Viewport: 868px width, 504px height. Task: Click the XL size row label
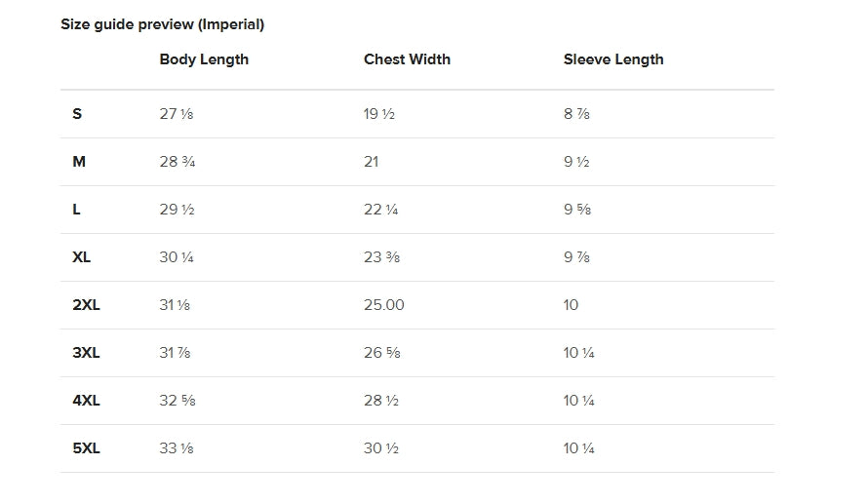82,257
